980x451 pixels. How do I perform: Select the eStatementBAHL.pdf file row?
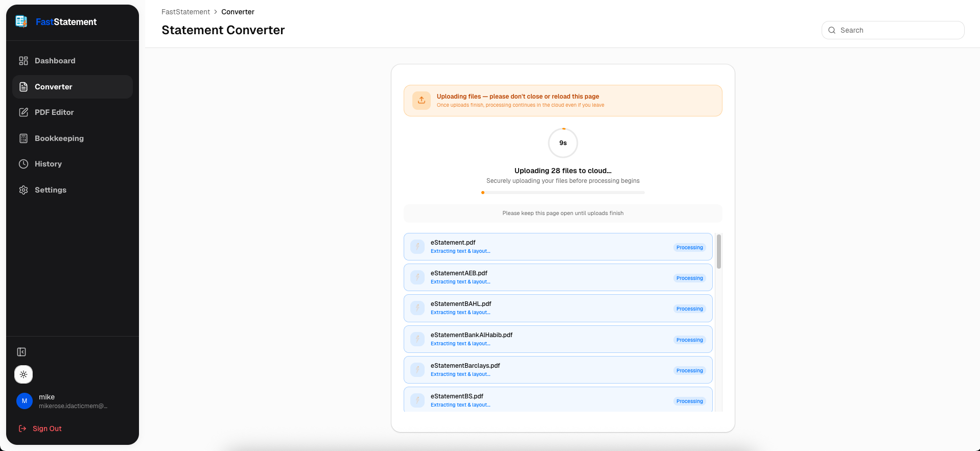(557, 308)
